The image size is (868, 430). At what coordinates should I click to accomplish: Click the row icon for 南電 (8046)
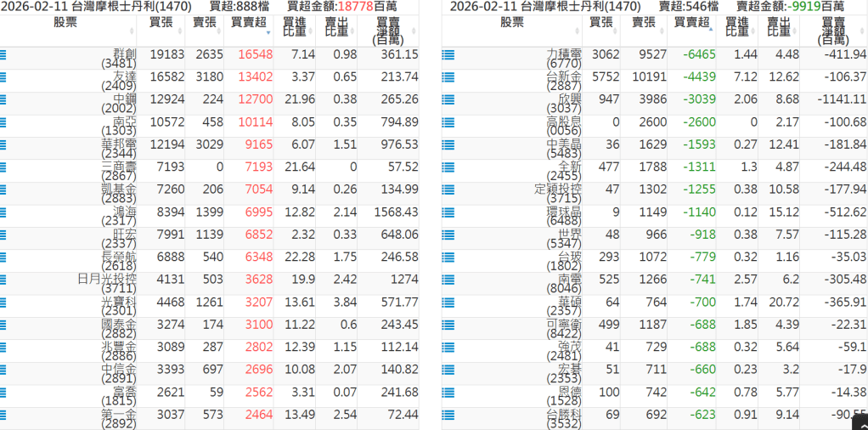tap(448, 279)
